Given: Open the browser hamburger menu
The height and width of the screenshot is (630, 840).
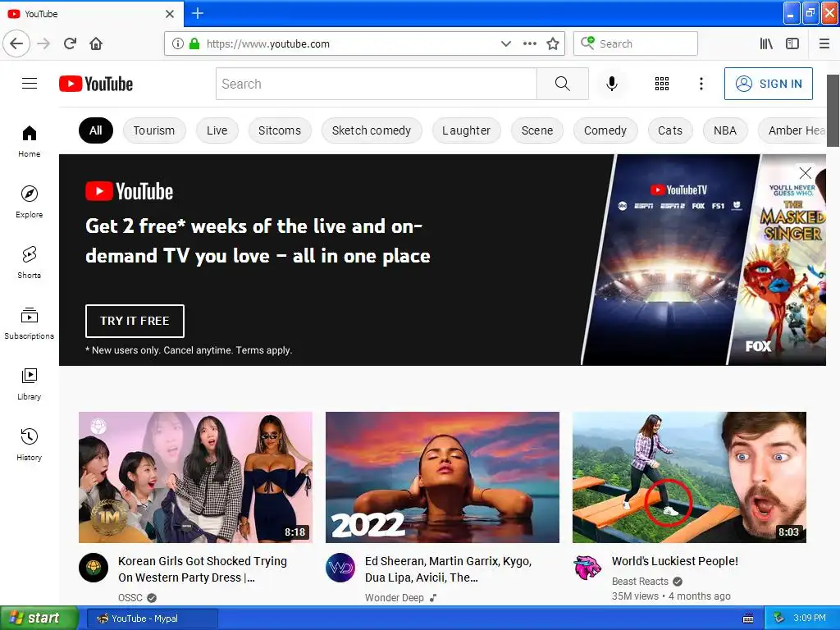Looking at the screenshot, I should (x=824, y=43).
